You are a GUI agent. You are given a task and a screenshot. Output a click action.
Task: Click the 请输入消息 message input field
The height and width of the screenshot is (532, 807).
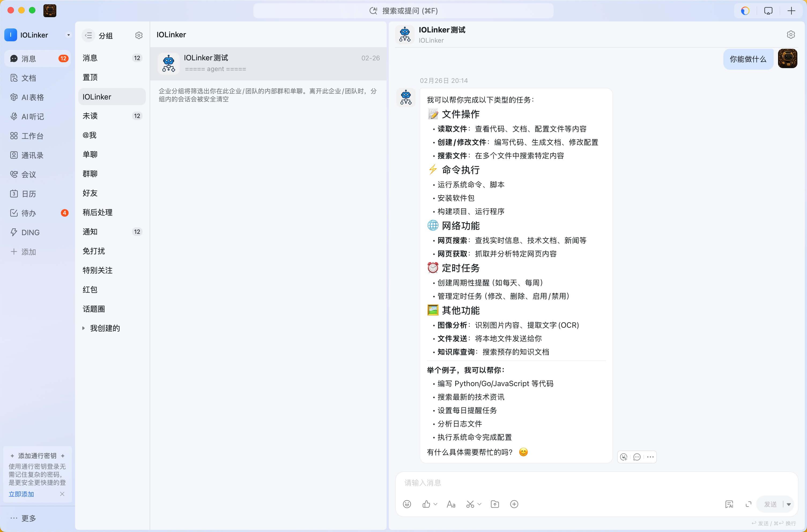tap(596, 482)
